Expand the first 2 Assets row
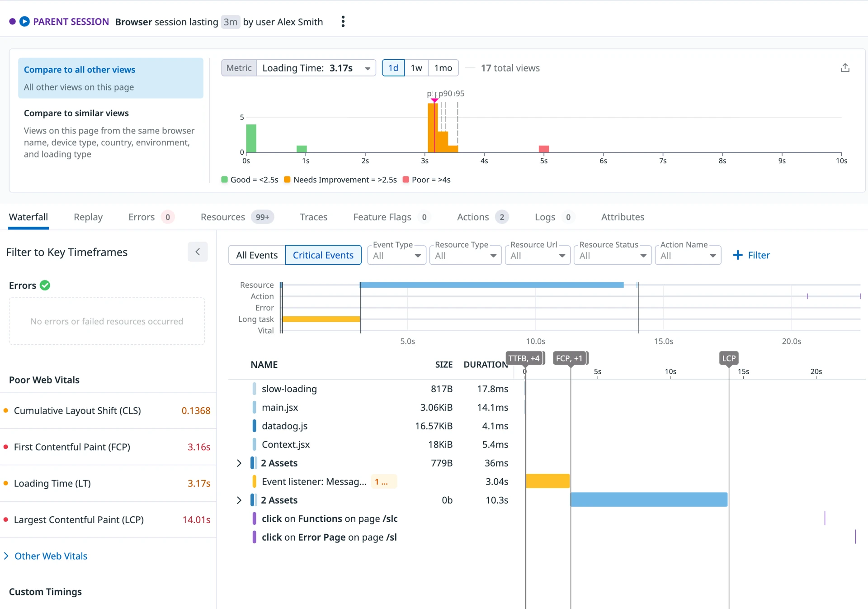868x609 pixels. pyautogui.click(x=239, y=463)
